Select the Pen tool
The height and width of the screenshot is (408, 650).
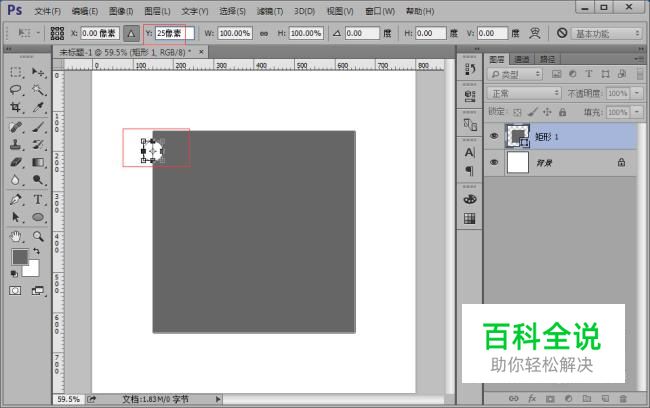(16, 199)
